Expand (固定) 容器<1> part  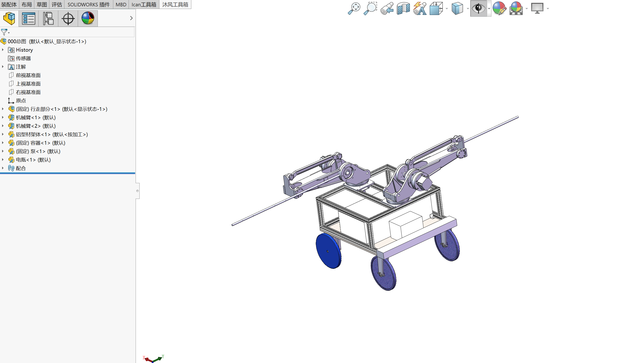pyautogui.click(x=3, y=143)
